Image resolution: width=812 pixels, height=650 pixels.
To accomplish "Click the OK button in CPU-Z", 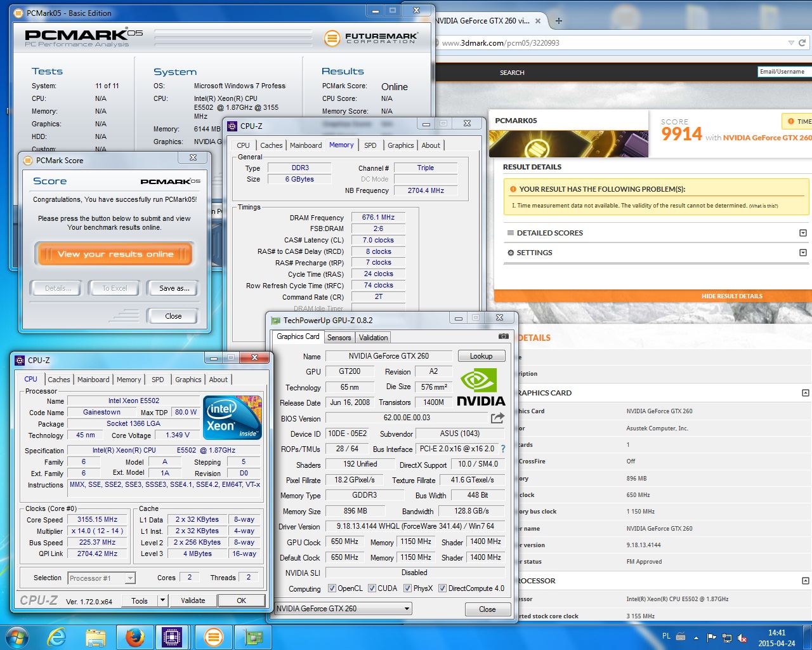I will (241, 600).
